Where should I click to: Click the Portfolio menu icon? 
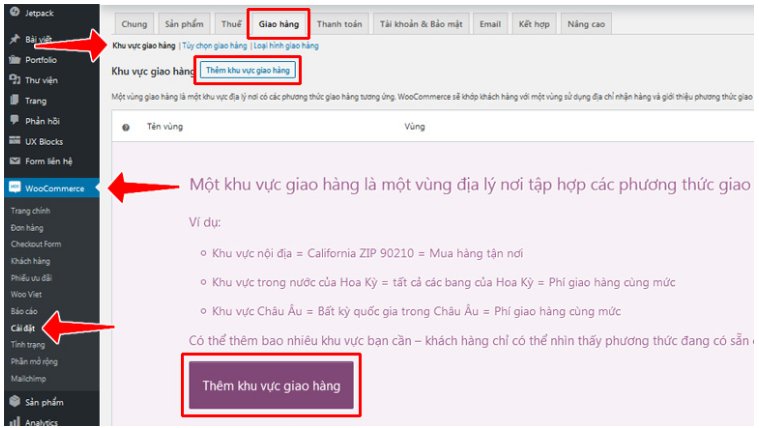[13, 59]
